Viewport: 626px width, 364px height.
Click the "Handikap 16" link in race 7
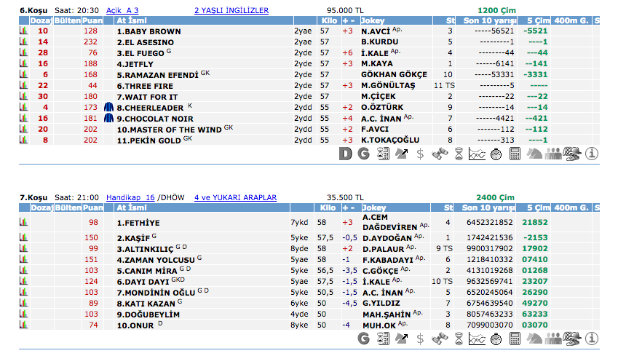point(130,197)
